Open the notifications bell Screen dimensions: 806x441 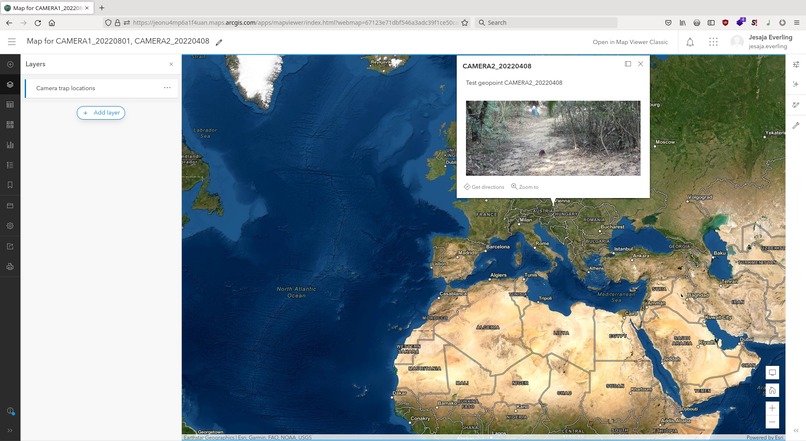coord(690,42)
